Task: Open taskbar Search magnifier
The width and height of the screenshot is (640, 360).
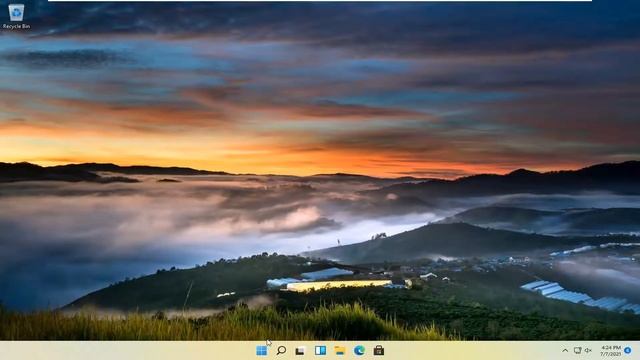Action: [281, 351]
